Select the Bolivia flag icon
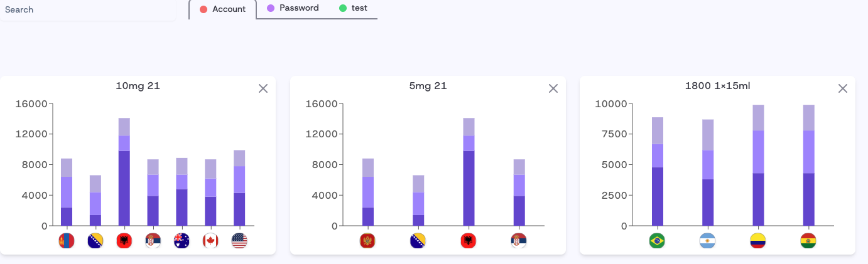The width and height of the screenshot is (868, 264). point(808,241)
